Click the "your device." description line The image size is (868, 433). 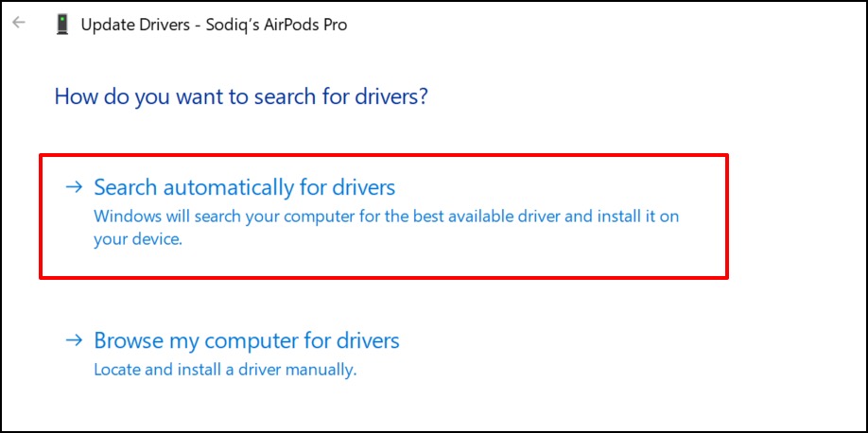pyautogui.click(x=137, y=240)
